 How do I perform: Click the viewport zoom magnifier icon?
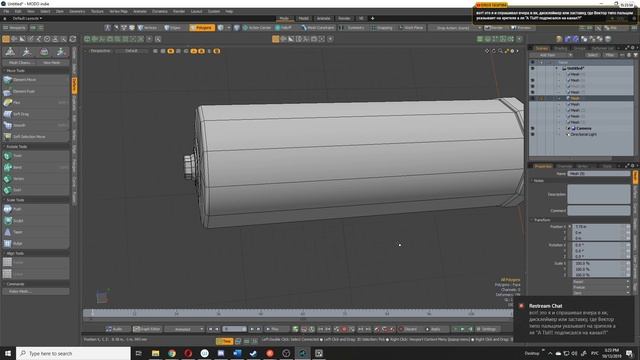point(500,51)
